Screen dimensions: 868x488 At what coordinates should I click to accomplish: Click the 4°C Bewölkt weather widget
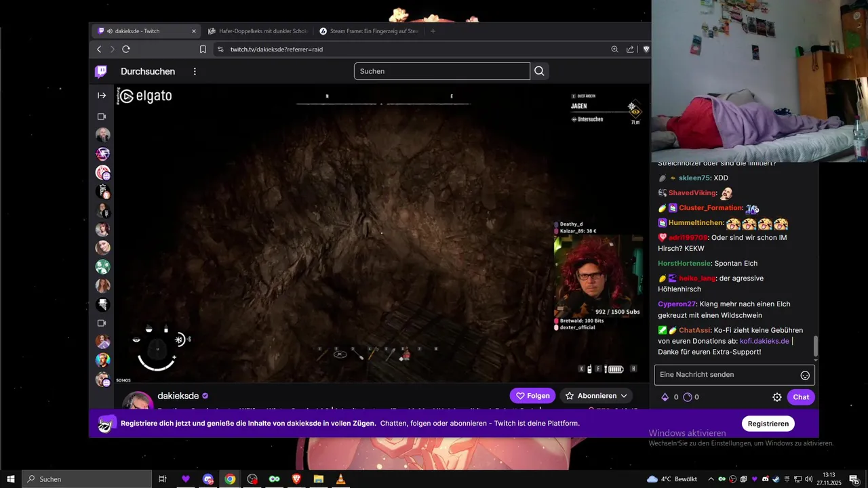coord(672,479)
